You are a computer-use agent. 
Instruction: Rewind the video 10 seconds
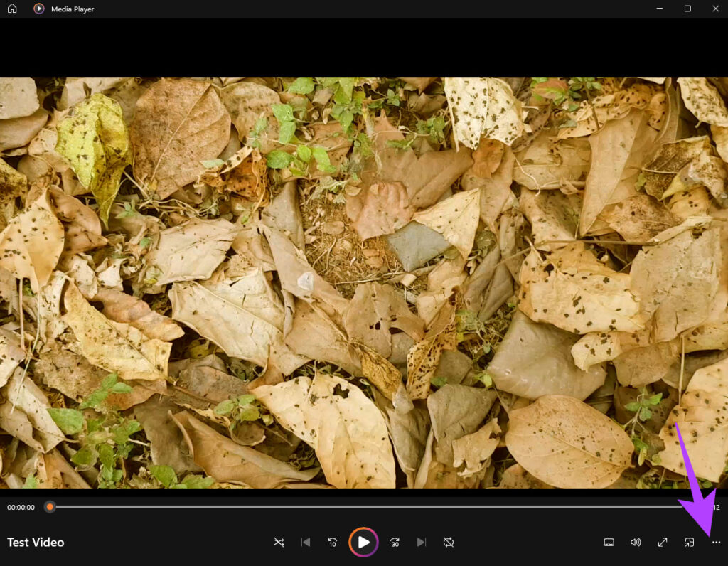tap(332, 542)
